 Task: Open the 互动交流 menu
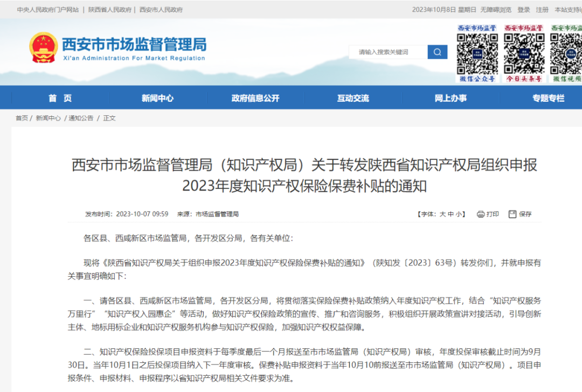click(352, 97)
